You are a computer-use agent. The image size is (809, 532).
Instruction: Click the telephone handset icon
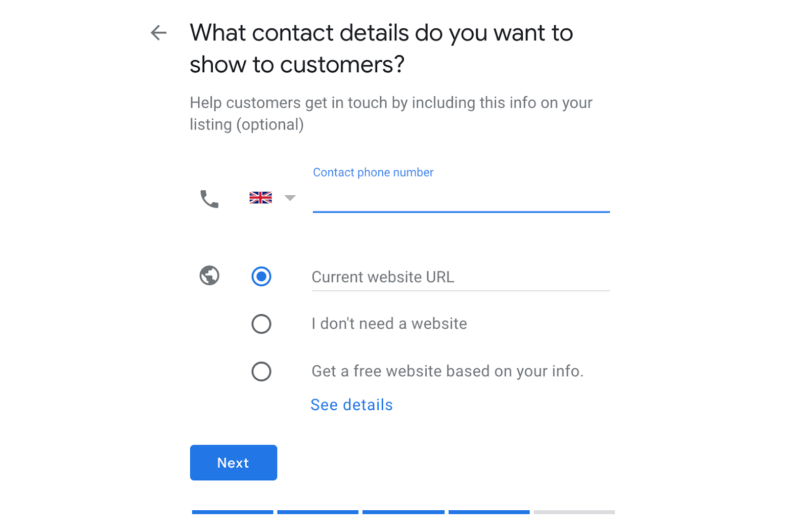pyautogui.click(x=209, y=199)
